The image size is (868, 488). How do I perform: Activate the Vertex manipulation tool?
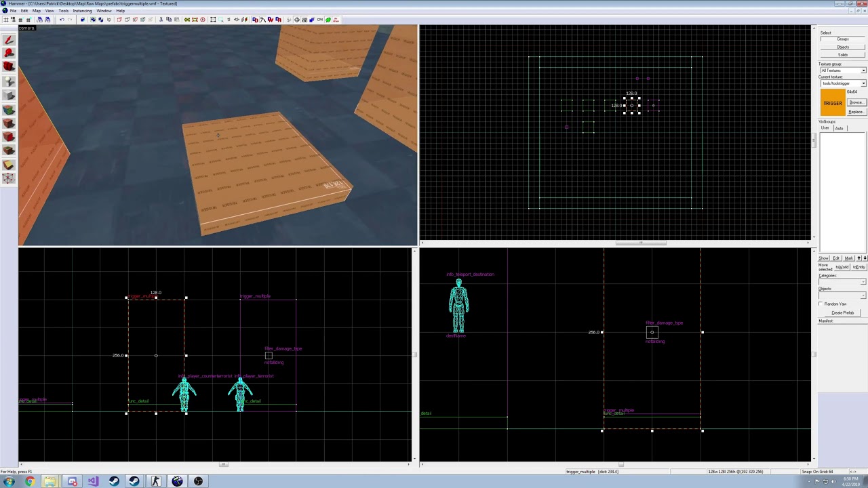pos(9,179)
